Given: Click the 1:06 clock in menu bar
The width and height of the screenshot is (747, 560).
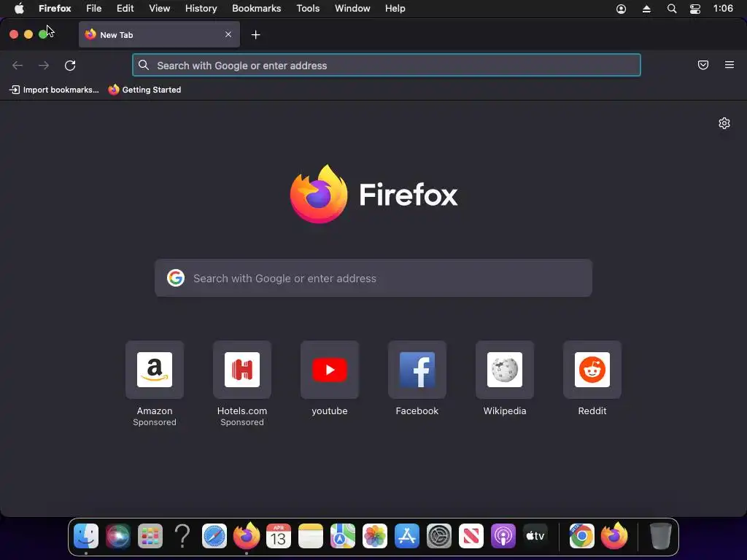Looking at the screenshot, I should point(723,9).
